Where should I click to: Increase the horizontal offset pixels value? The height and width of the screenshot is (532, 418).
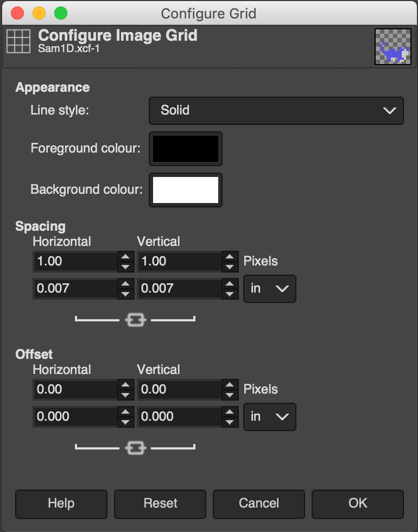pos(126,384)
